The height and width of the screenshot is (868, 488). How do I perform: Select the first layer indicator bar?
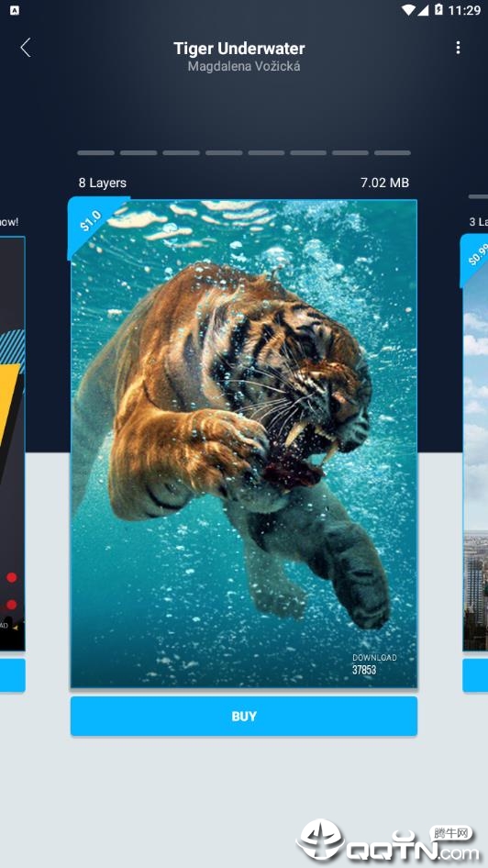click(x=95, y=153)
